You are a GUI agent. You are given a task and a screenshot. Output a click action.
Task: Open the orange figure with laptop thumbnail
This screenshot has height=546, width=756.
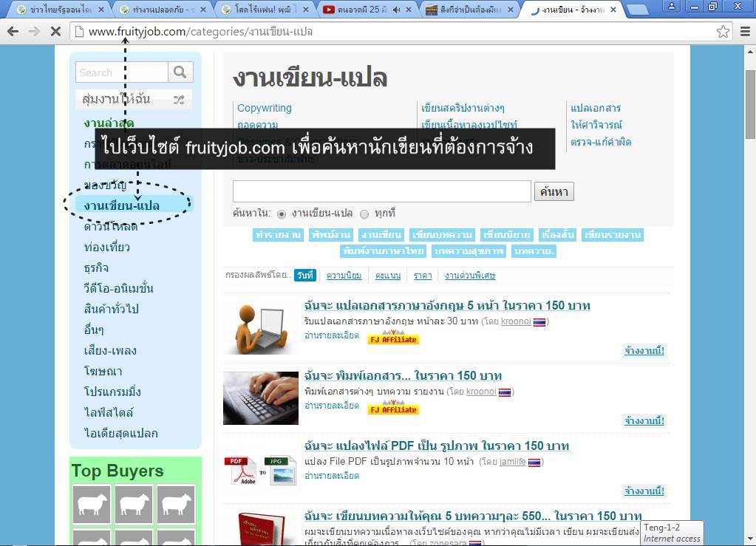(x=260, y=328)
